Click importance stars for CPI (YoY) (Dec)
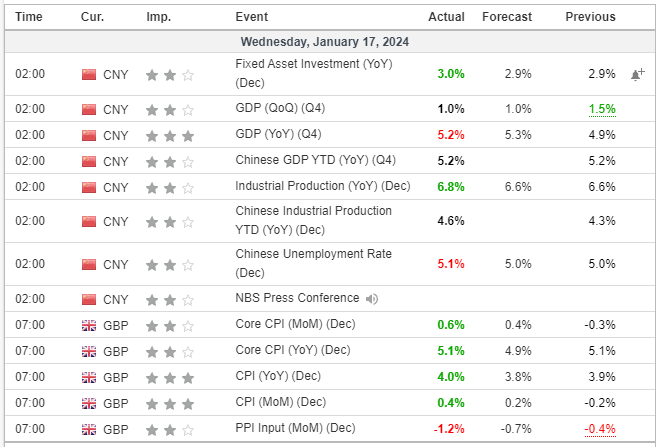661x447 pixels. click(169, 376)
